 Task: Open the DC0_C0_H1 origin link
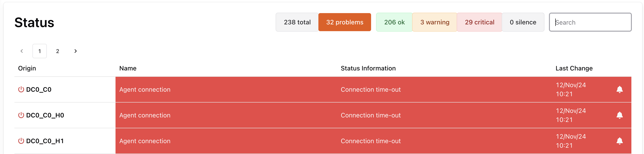45,141
